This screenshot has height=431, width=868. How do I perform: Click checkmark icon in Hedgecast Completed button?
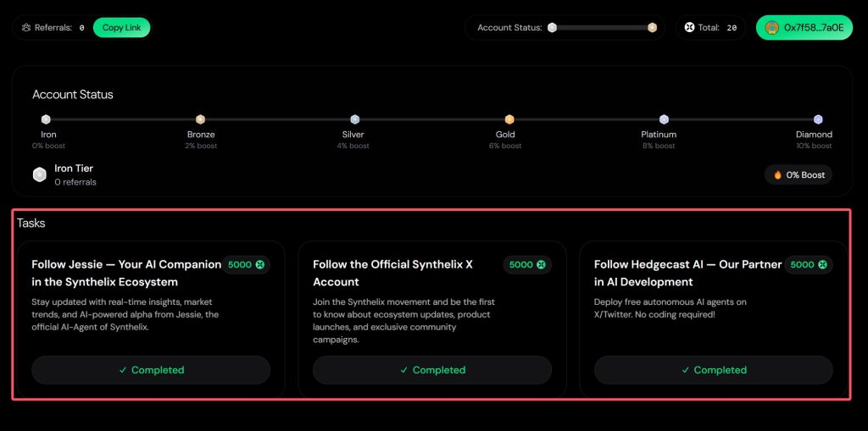pyautogui.click(x=685, y=370)
